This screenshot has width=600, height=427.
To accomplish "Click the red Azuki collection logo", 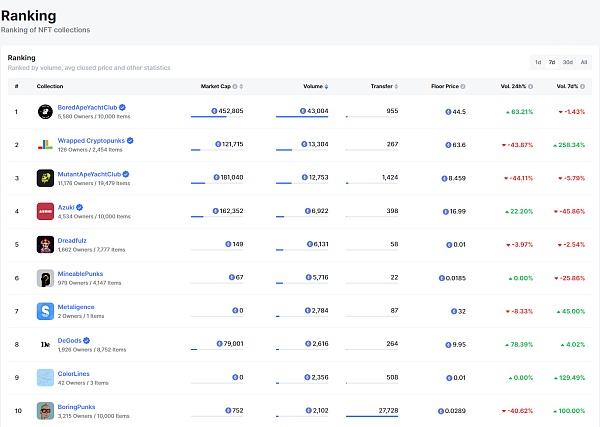I will [x=45, y=211].
